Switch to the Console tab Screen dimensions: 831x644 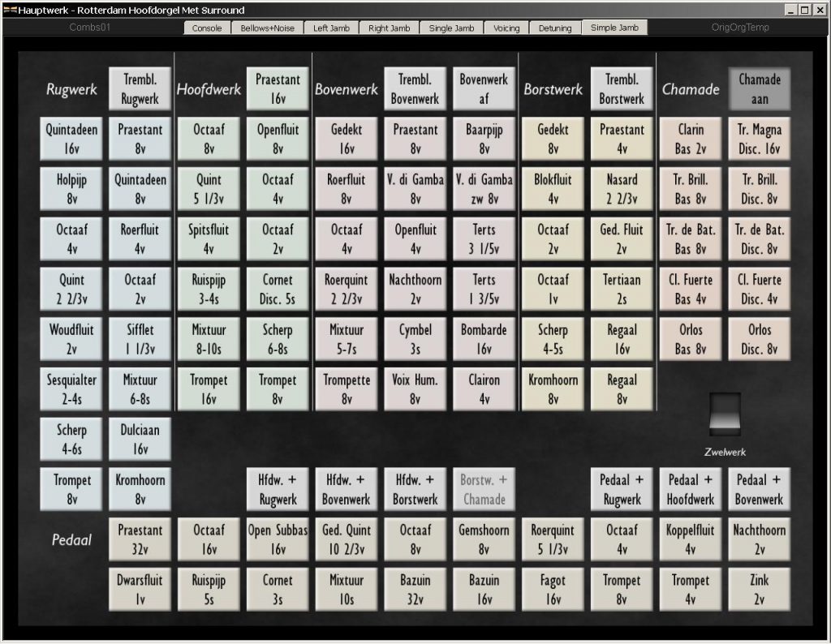pos(207,28)
